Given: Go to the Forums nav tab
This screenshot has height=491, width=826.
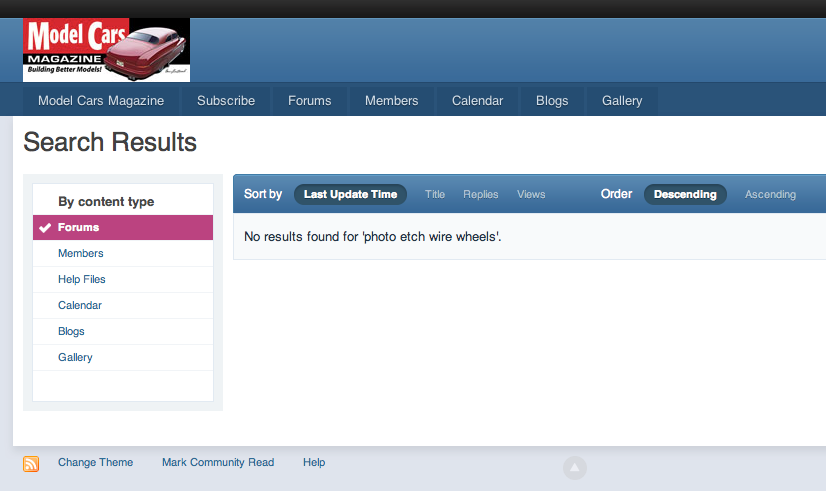Looking at the screenshot, I should pyautogui.click(x=310, y=101).
